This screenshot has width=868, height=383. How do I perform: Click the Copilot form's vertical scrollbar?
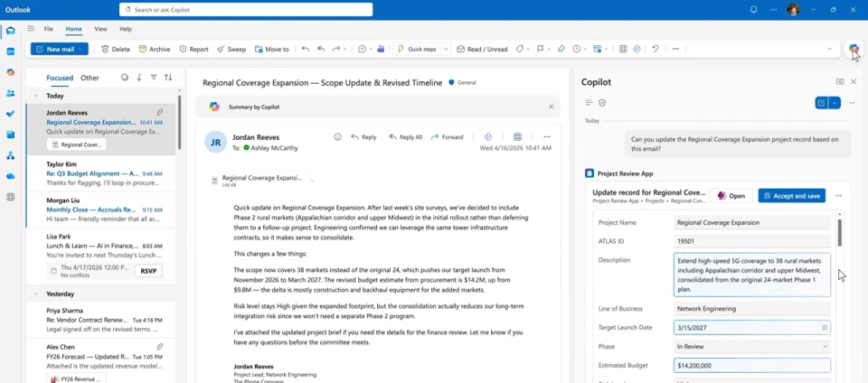coord(839,233)
